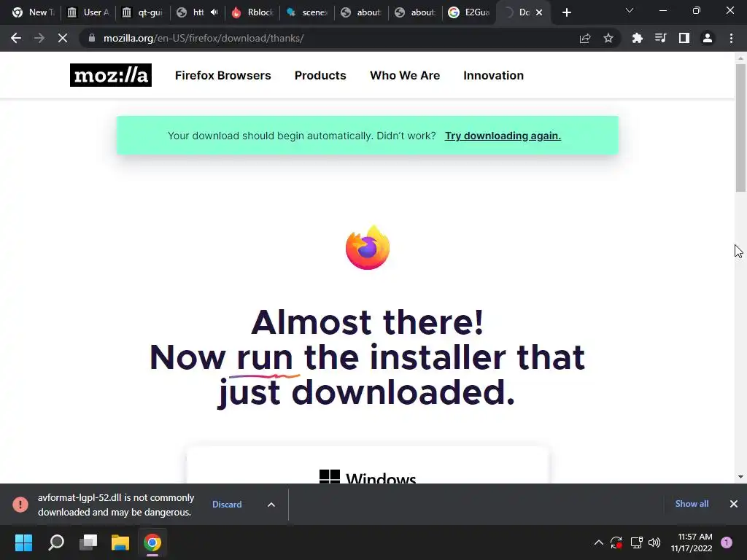Switch to the User A tab
Screen dimensions: 747x560
click(88, 12)
